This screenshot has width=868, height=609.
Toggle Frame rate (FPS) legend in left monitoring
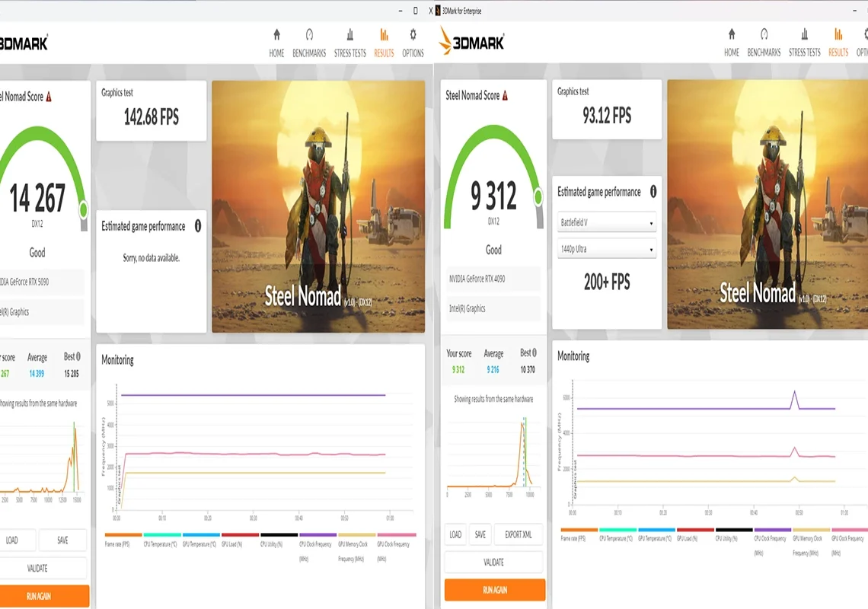click(x=123, y=540)
